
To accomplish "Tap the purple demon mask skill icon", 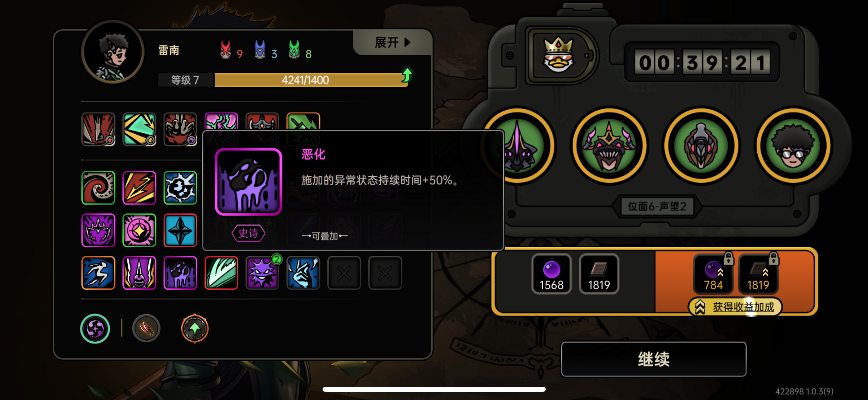I will click(x=98, y=230).
